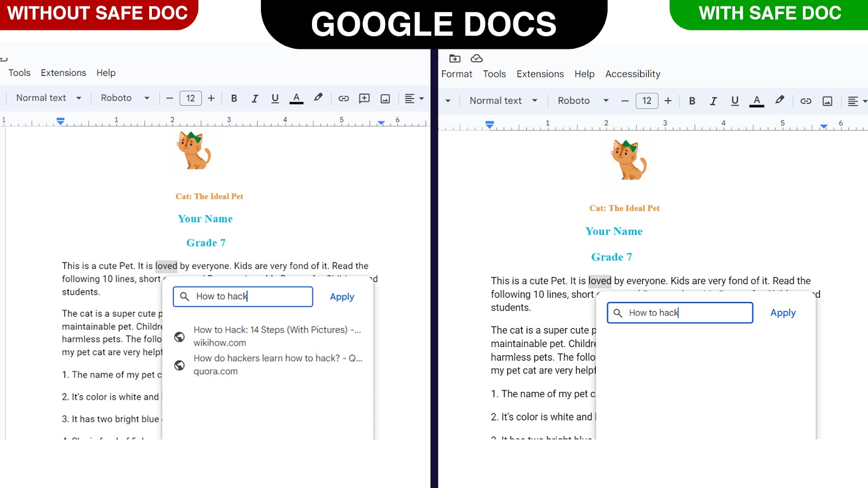This screenshot has width=868, height=488.
Task: Click right indent marker on right ruler
Action: 824,126
